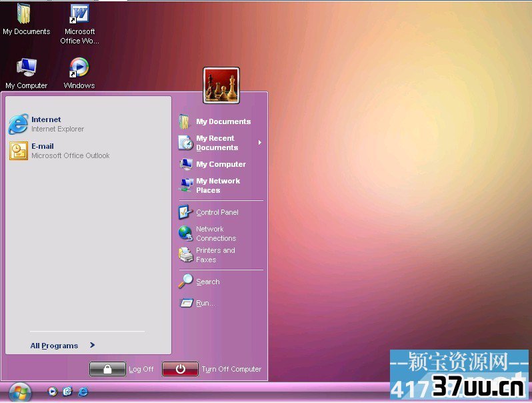The height and width of the screenshot is (403, 532).
Task: Select the Internet menu label
Action: pyautogui.click(x=46, y=119)
